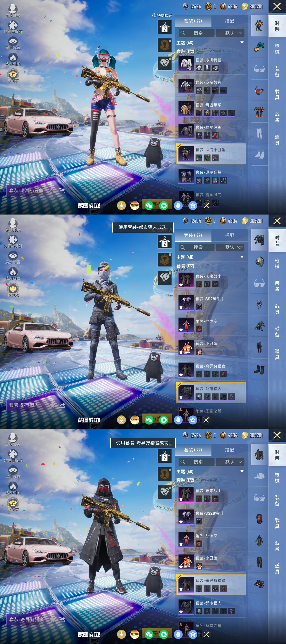The width and height of the screenshot is (286, 644).
Task: Tap share icon beside the 套装-奇异狩猎者 caption
Action: coord(61,620)
